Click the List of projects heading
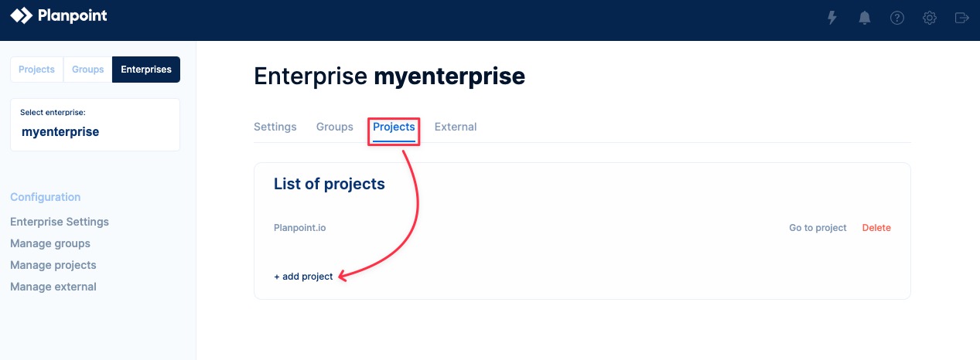 click(330, 184)
